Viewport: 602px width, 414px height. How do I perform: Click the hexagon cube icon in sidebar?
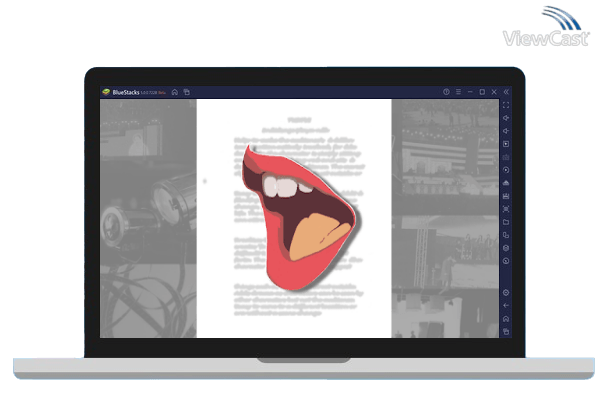coord(506,248)
